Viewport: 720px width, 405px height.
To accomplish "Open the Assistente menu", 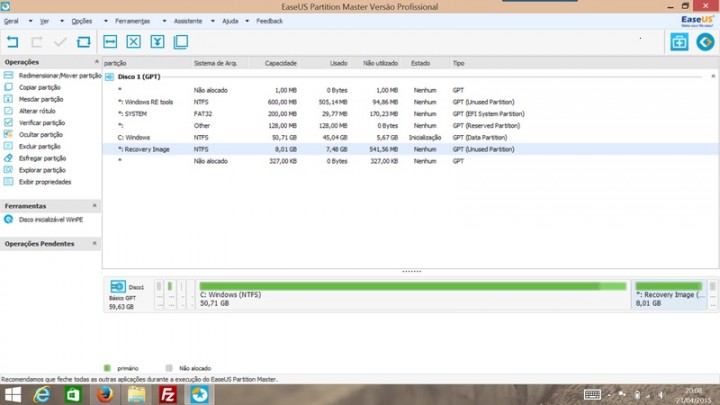I will coord(188,21).
